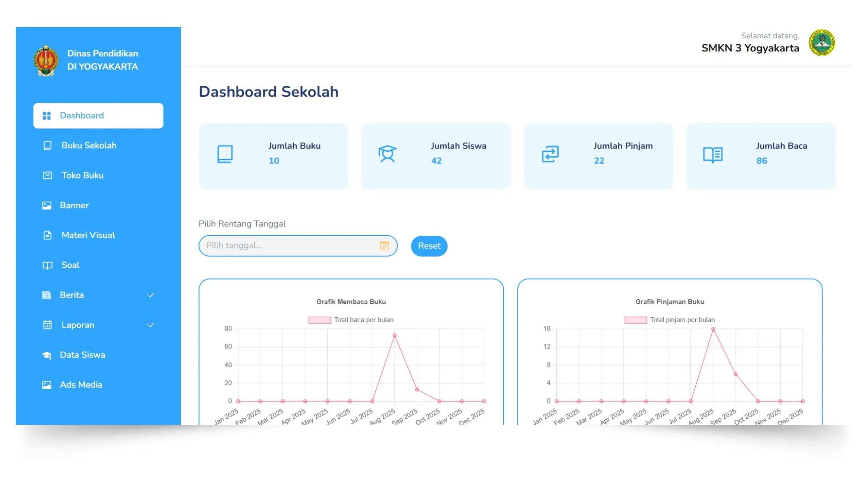Click the Jumlah Pinjam transfer icon
The width and height of the screenshot is (868, 488).
click(x=550, y=154)
